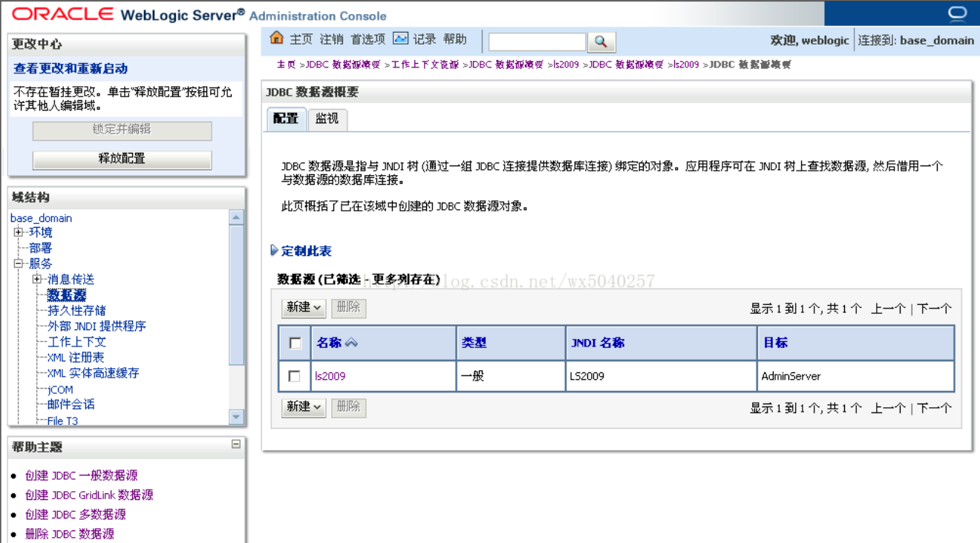The height and width of the screenshot is (543, 980).
Task: Click upper 上一个 pagination link
Action: click(888, 309)
